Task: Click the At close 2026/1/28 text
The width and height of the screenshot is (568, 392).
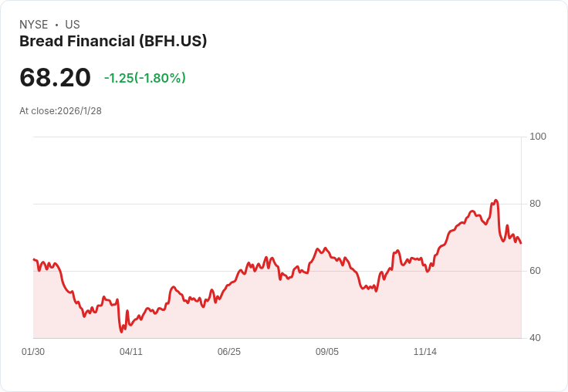Action: coord(60,110)
